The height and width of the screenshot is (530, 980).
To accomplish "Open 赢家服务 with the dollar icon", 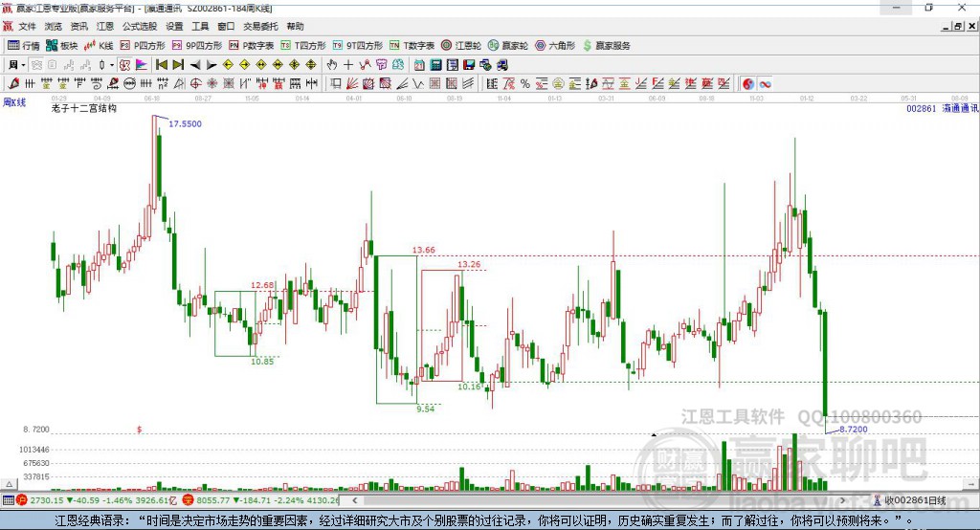I will click(x=606, y=46).
